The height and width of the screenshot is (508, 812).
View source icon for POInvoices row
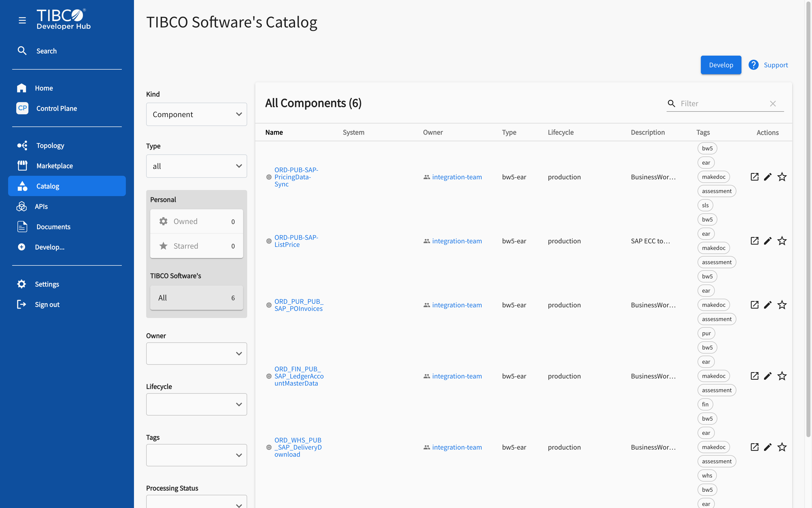tap(754, 305)
